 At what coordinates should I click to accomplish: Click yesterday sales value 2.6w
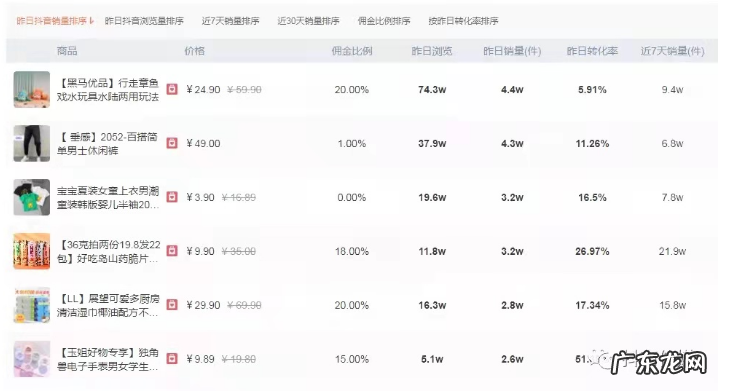(x=512, y=359)
